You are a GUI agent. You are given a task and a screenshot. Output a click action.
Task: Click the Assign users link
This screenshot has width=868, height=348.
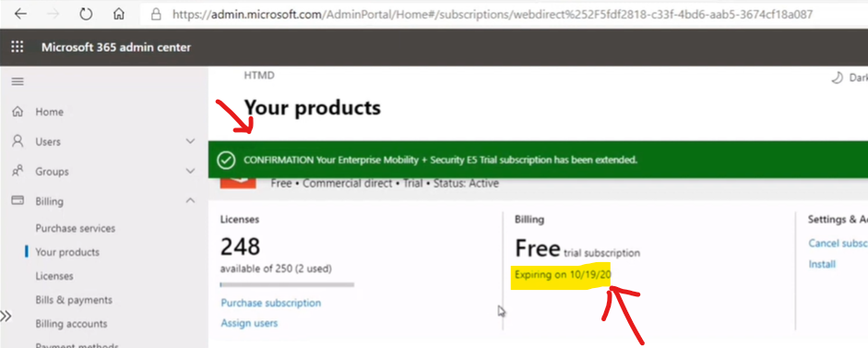(x=249, y=323)
